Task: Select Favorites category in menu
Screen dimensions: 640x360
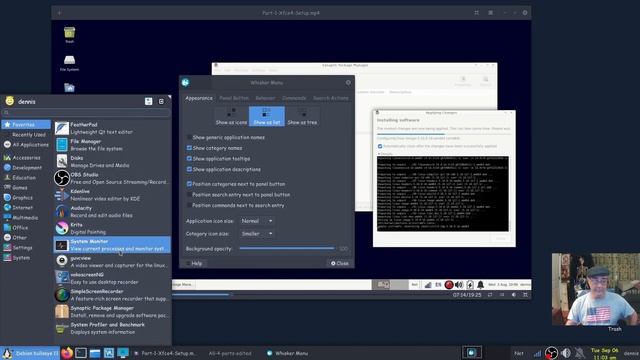Action: (26, 124)
